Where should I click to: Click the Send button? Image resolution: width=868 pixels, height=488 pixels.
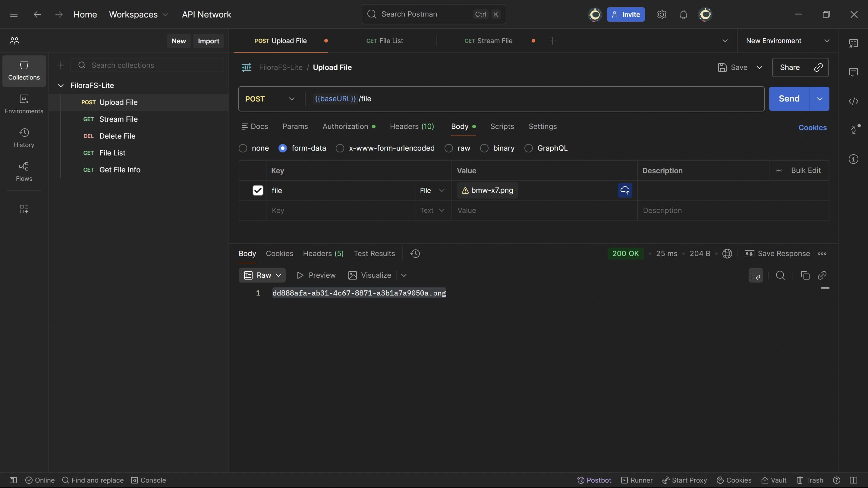[x=789, y=99]
